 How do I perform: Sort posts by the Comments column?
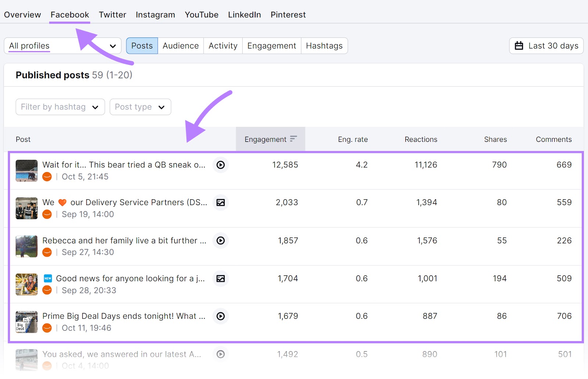[553, 139]
